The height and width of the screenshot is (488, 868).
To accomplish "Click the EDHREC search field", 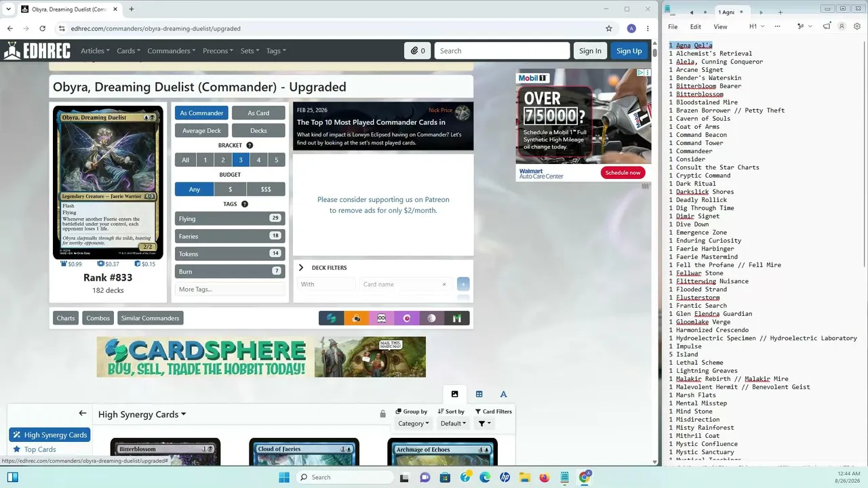I will click(x=502, y=51).
